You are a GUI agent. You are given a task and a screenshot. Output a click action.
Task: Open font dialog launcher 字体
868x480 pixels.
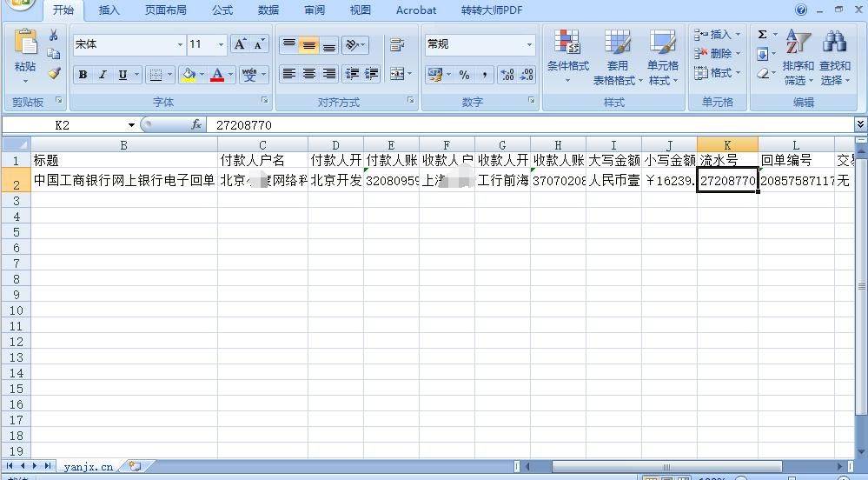coord(265,100)
